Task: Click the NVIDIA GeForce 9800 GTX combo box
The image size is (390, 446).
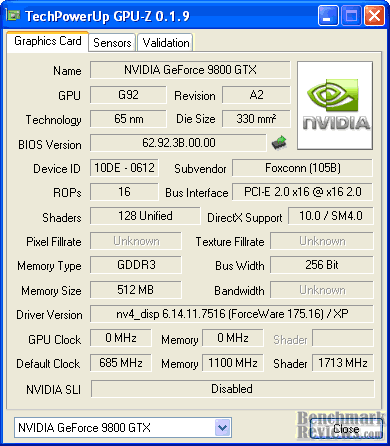Action: tap(123, 428)
